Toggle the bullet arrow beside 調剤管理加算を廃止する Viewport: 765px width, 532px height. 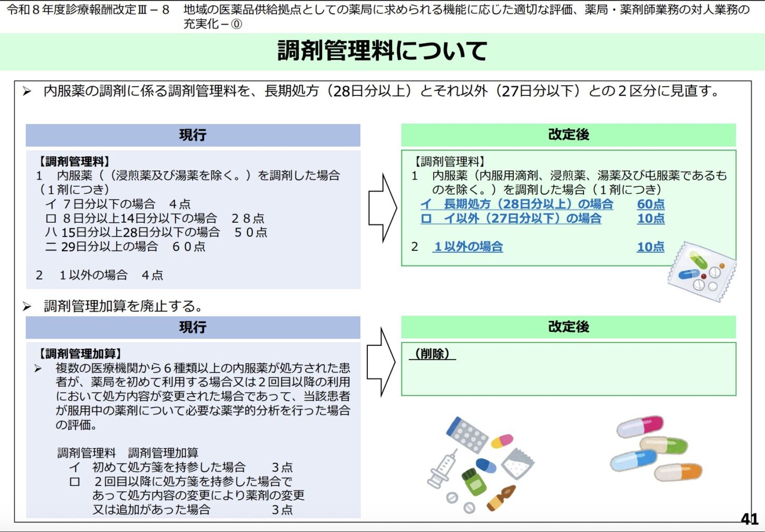pos(27,305)
